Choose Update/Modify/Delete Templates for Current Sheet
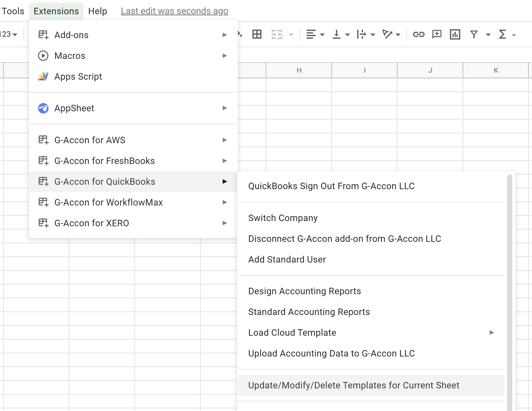Image resolution: width=532 pixels, height=411 pixels. point(371,385)
